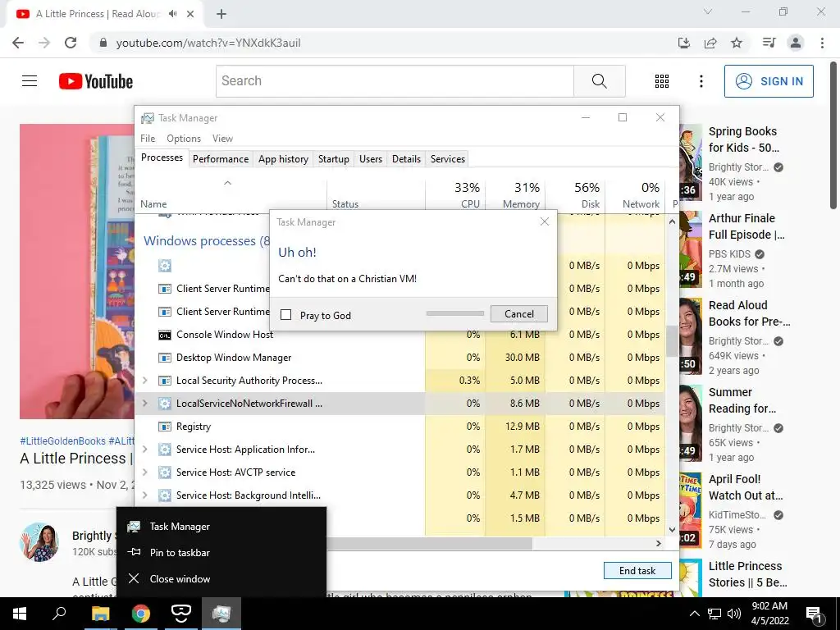The width and height of the screenshot is (840, 630).
Task: Open the File menu in Task Manager
Action: click(x=148, y=138)
